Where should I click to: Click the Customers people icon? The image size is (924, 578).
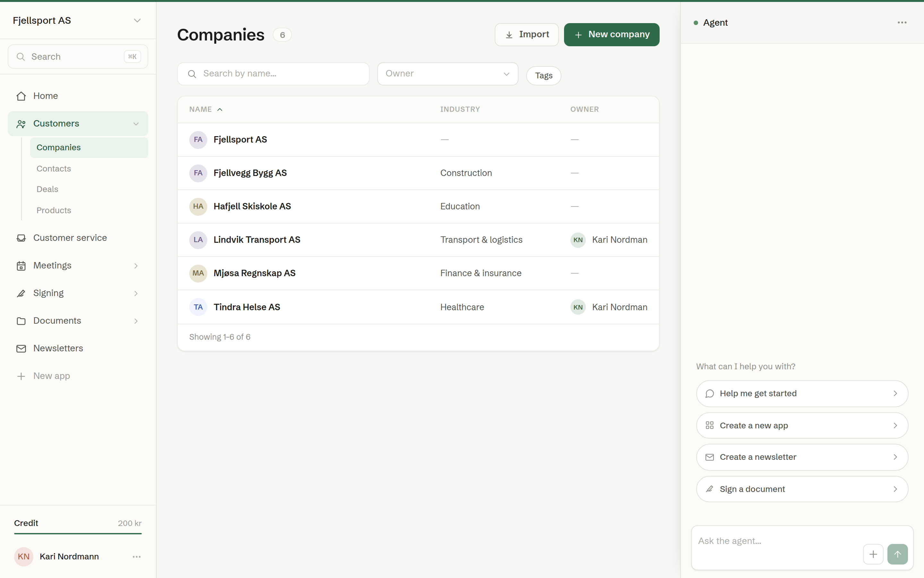coord(21,124)
